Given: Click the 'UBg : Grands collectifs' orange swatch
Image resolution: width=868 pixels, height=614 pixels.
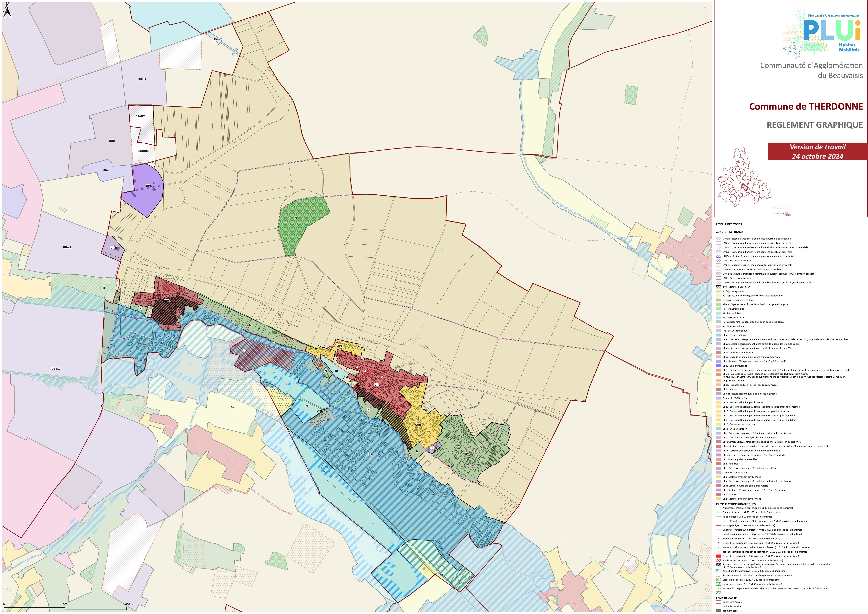Looking at the screenshot, I should 718,381.
